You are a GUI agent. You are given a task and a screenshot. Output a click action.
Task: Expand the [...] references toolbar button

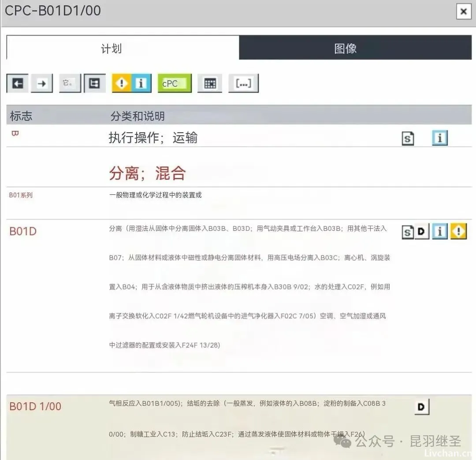[x=243, y=83]
